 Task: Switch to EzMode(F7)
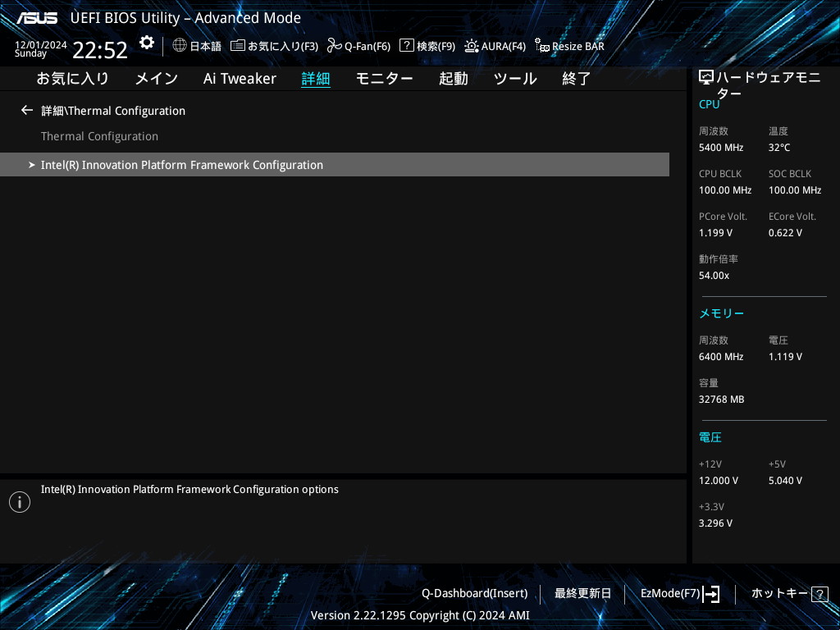click(670, 593)
